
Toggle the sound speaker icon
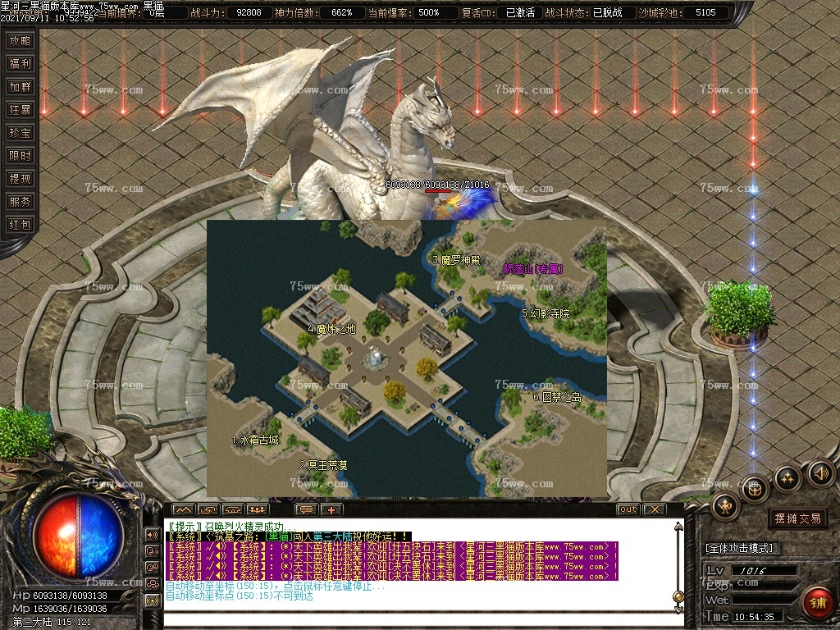point(820,473)
